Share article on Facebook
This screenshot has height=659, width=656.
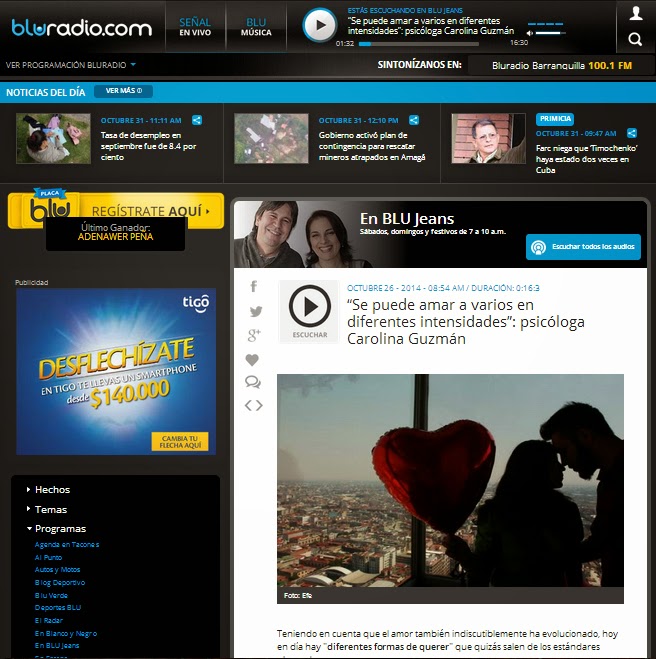(x=253, y=286)
